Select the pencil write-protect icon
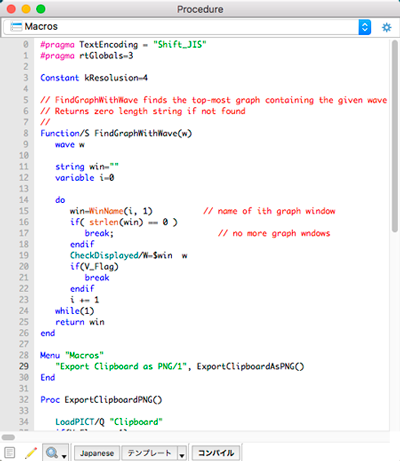Image resolution: width=400 pixels, height=461 pixels. [x=31, y=453]
